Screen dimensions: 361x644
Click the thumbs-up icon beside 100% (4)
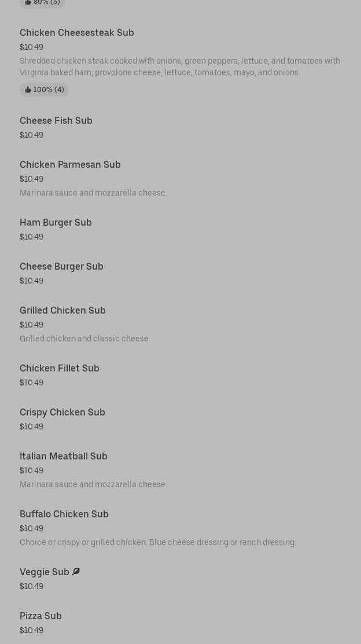pyautogui.click(x=28, y=90)
